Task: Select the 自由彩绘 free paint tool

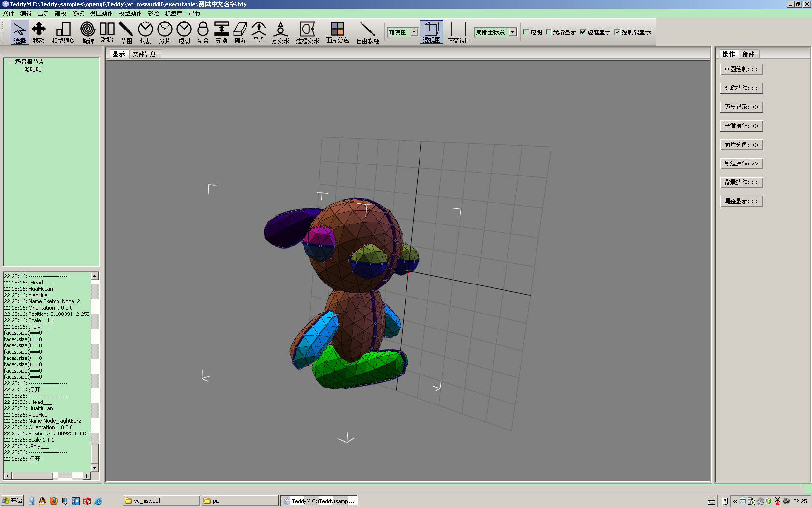Action: point(368,32)
